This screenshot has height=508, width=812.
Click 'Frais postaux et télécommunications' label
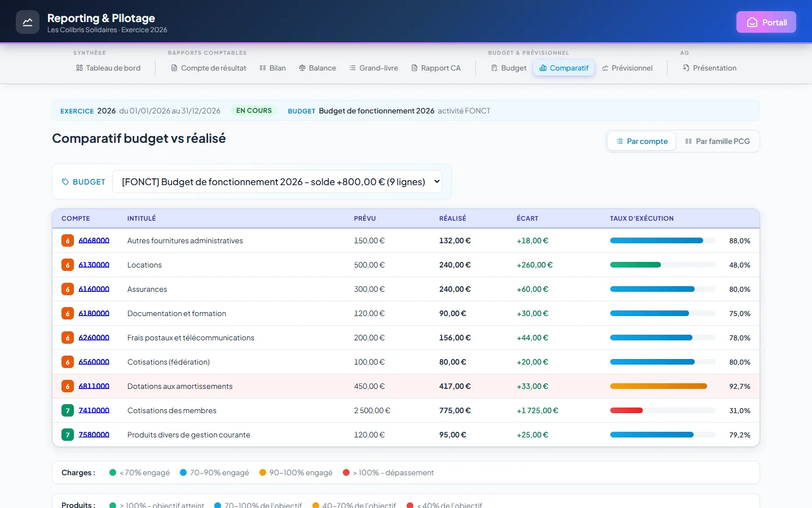pyautogui.click(x=191, y=338)
